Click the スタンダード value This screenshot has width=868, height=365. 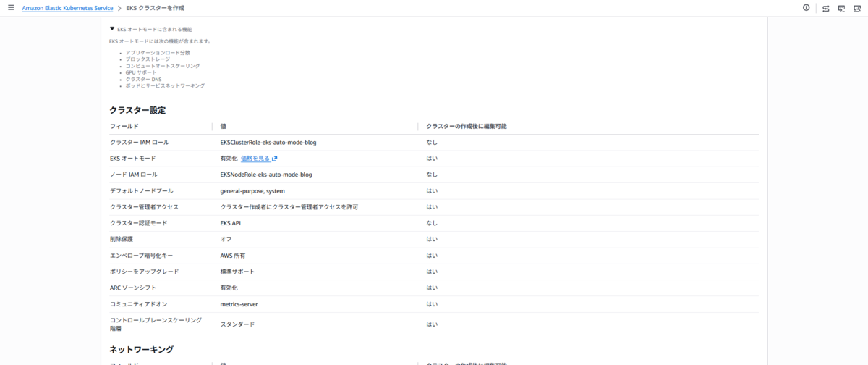[x=237, y=324]
